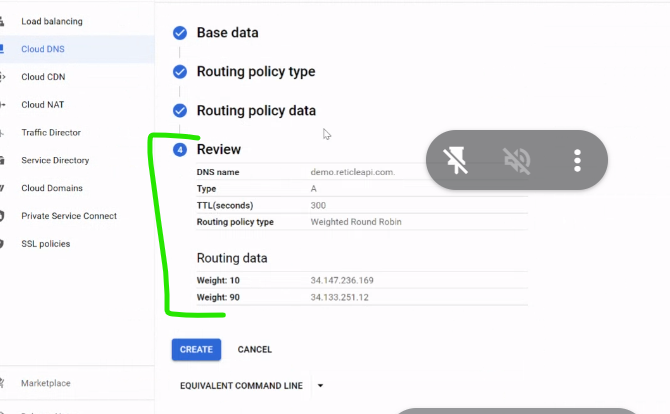The image size is (670, 414).
Task: Select Cloud DNS in the sidebar
Action: pyautogui.click(x=43, y=49)
